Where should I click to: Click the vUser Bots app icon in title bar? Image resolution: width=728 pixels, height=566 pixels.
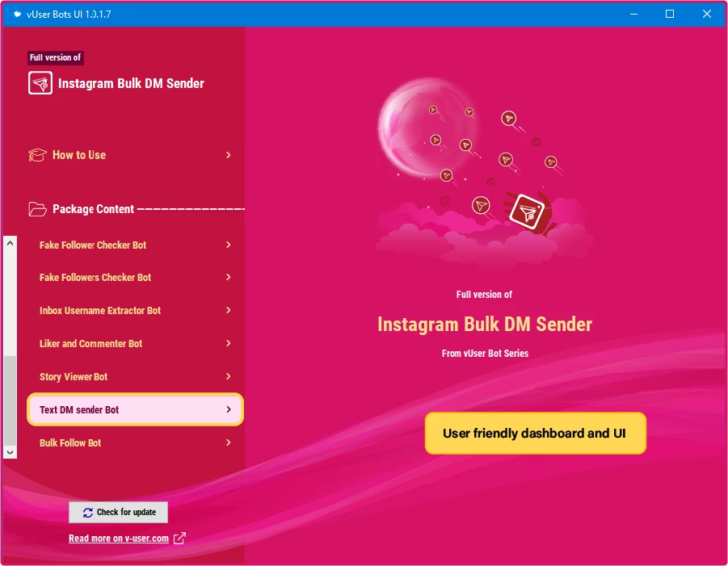(x=17, y=14)
